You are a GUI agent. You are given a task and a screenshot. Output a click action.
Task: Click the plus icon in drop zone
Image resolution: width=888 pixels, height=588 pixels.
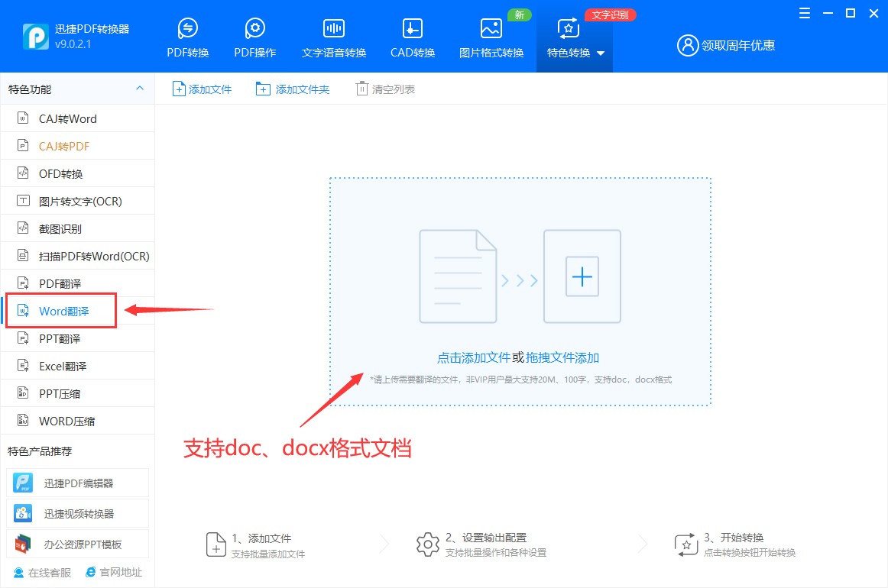point(582,276)
